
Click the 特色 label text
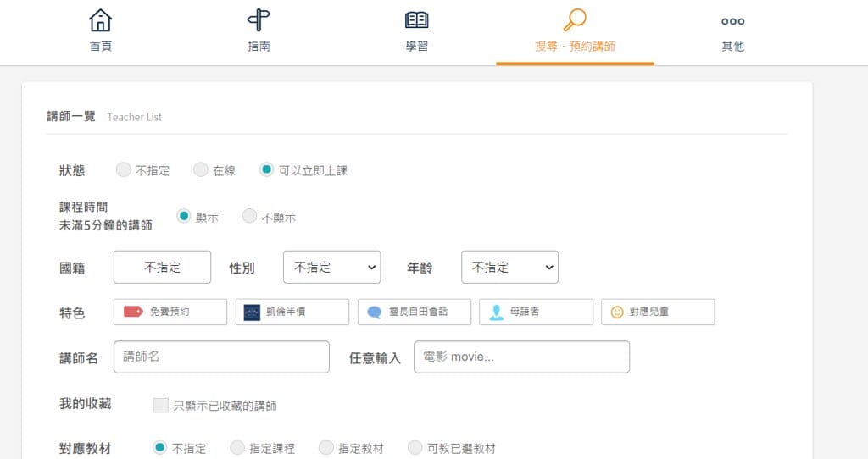coord(72,313)
